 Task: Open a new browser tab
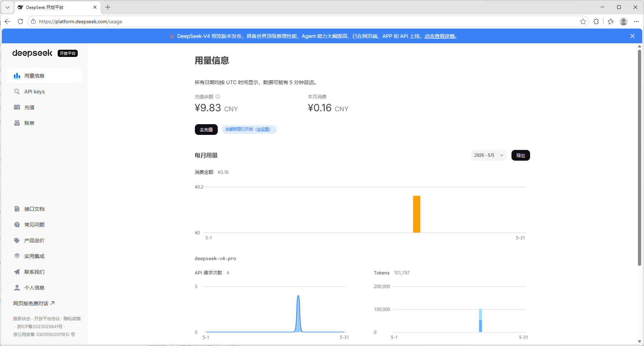pos(108,7)
